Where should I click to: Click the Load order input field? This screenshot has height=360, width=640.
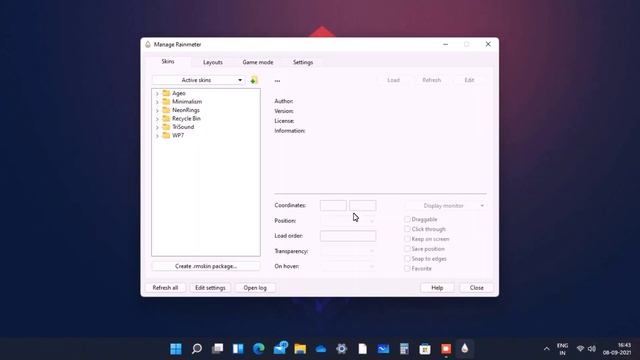pyautogui.click(x=348, y=236)
